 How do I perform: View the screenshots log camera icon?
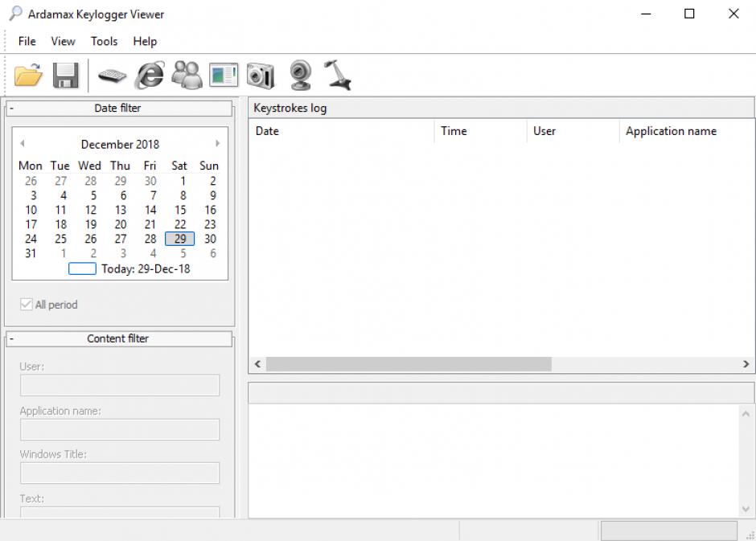[261, 76]
